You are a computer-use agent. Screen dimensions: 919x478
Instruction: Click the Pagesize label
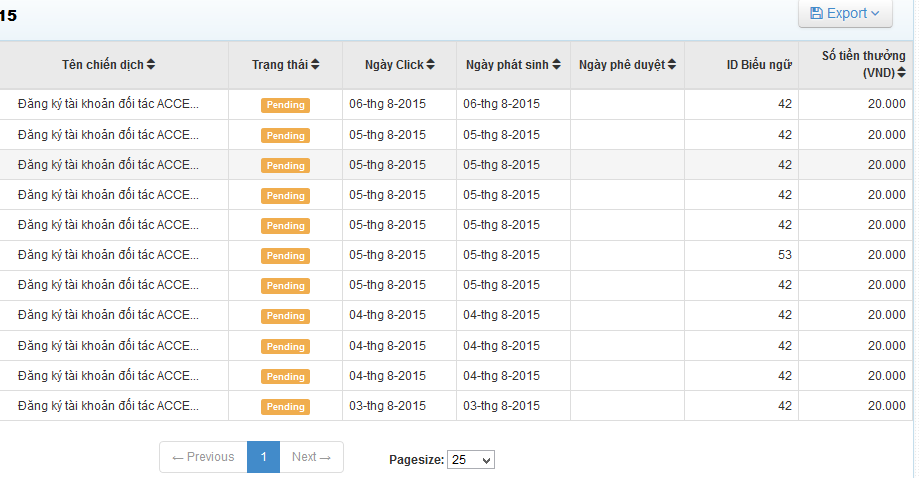tap(416, 460)
